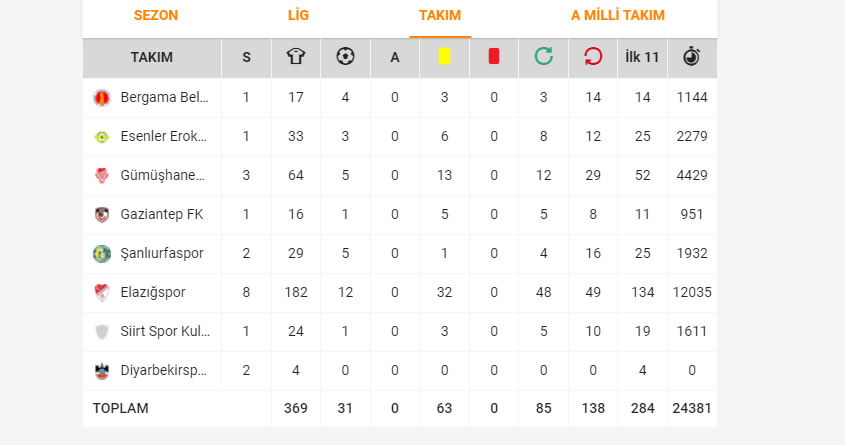The width and height of the screenshot is (845, 445).
Task: Click the stopwatch minutes played icon
Action: (691, 56)
